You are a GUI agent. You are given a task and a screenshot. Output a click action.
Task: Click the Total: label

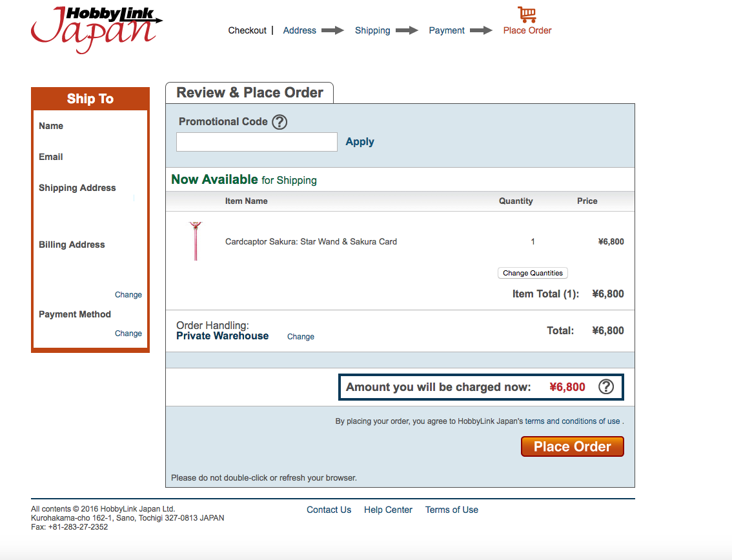tap(560, 331)
